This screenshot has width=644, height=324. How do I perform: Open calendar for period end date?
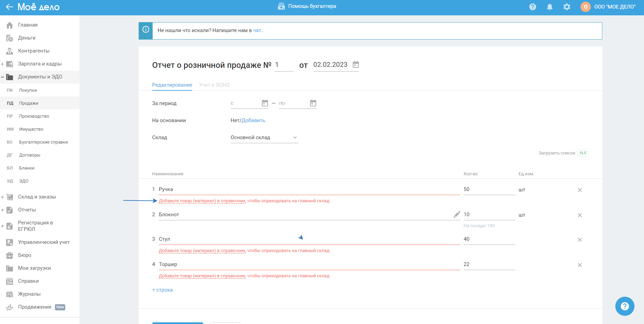click(313, 103)
